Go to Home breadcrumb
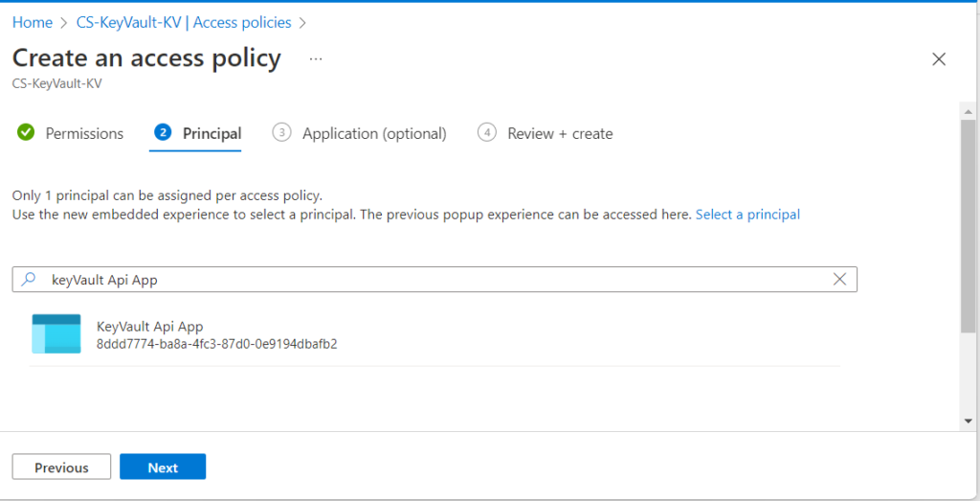The image size is (980, 501). (33, 23)
